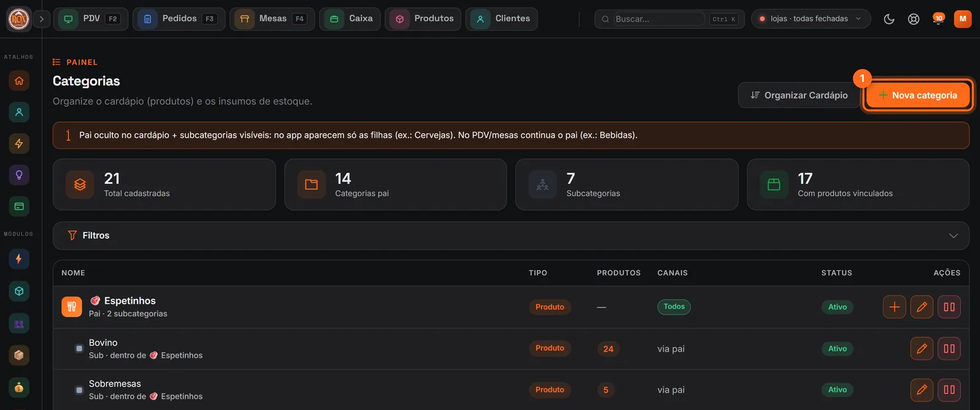Open the lifebuoy support icon
Image resolution: width=980 pixels, height=410 pixels.
913,19
